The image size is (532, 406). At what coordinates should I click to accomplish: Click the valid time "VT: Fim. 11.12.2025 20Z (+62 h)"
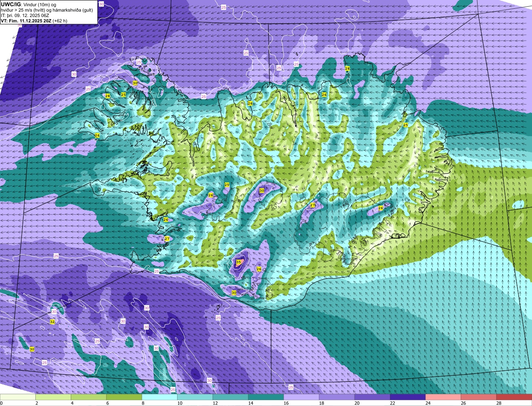pos(34,21)
